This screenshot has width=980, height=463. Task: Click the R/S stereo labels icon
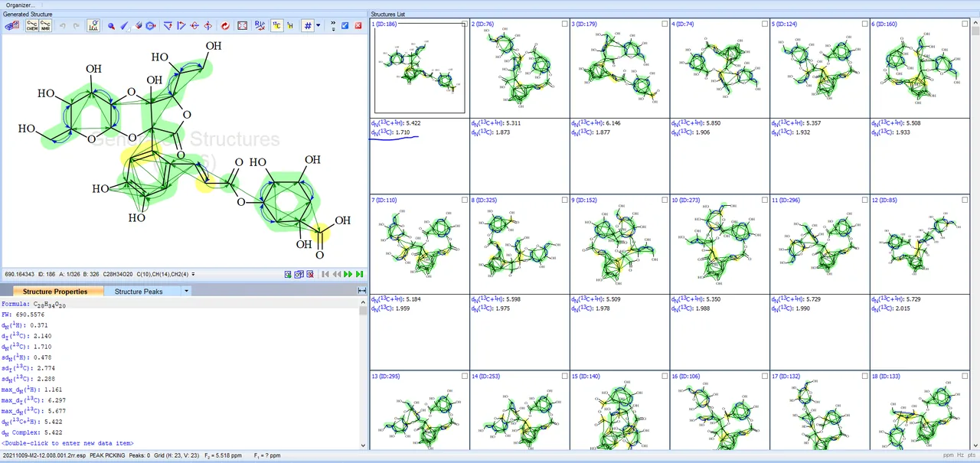260,25
